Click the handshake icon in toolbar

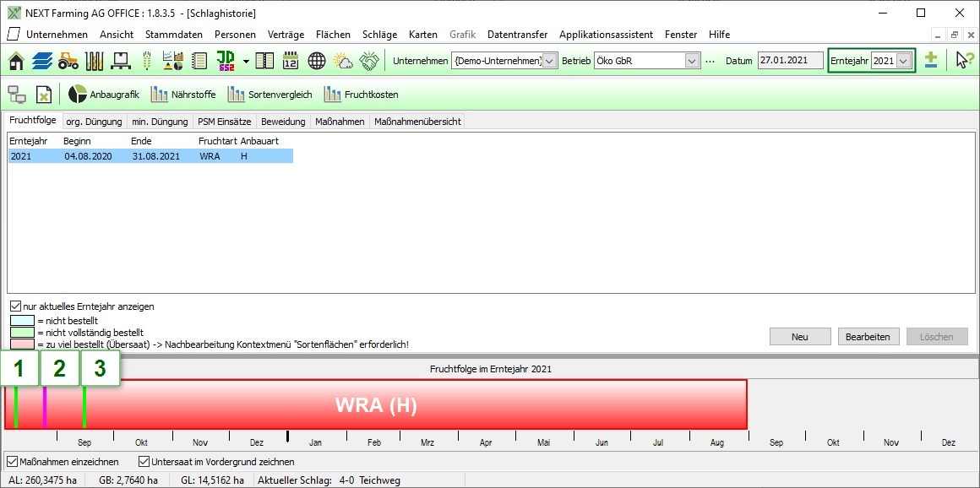click(x=369, y=61)
